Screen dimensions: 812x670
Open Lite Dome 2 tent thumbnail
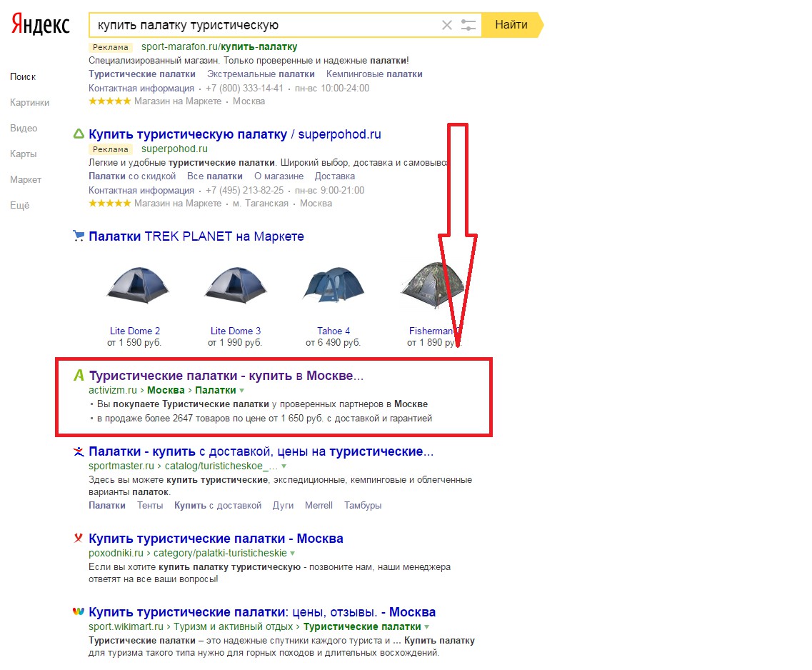pos(136,285)
